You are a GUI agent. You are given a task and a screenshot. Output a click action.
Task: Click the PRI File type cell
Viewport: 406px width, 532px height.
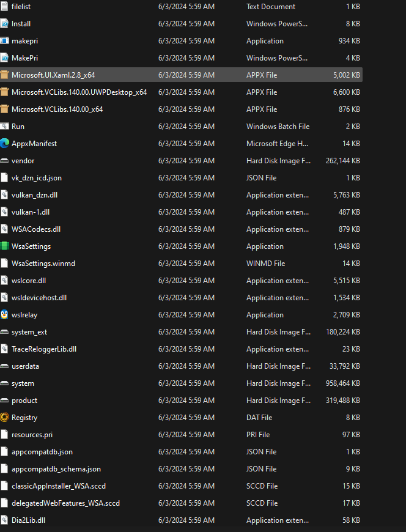pyautogui.click(x=258, y=435)
